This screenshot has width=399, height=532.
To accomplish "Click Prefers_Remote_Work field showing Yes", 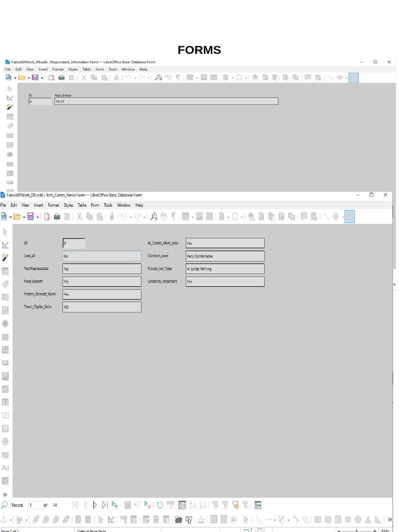I will tap(102, 294).
